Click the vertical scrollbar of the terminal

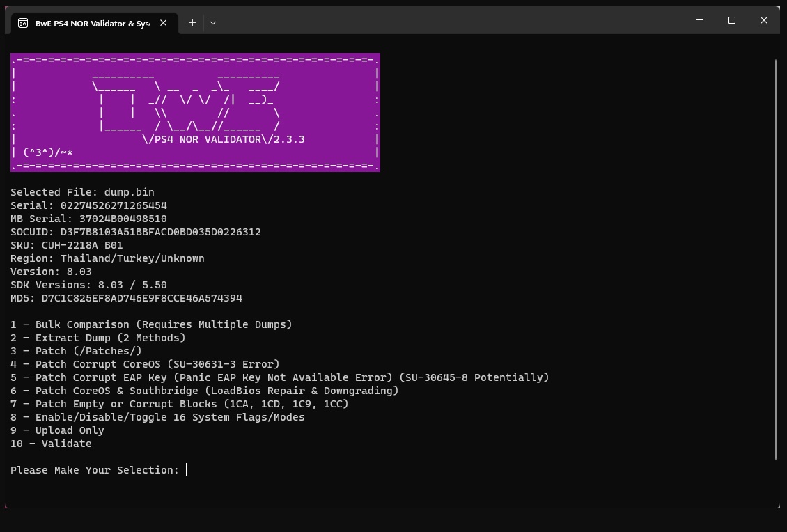[776, 260]
